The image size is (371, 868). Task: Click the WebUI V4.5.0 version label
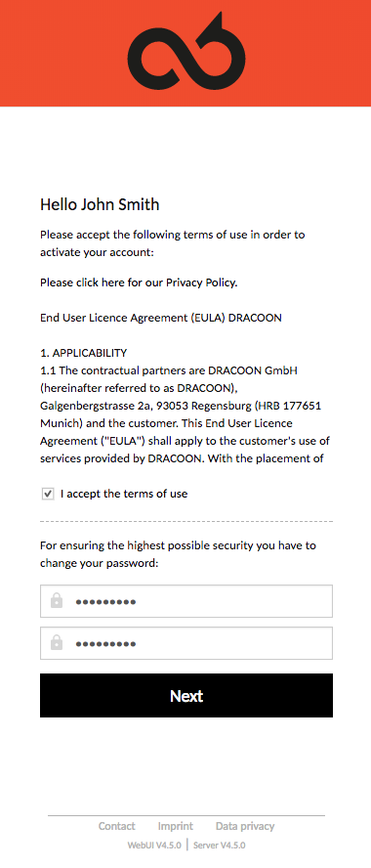tap(153, 846)
